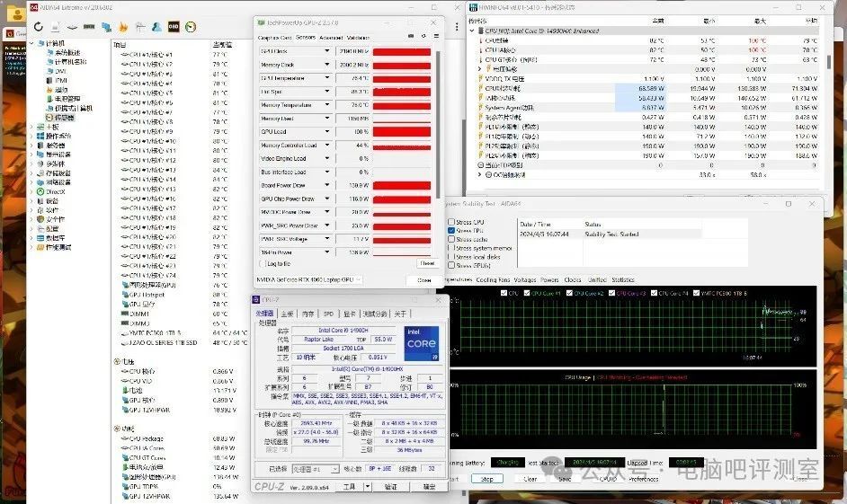Enable the Stress cache checkbox
The height and width of the screenshot is (504, 847).
451,239
